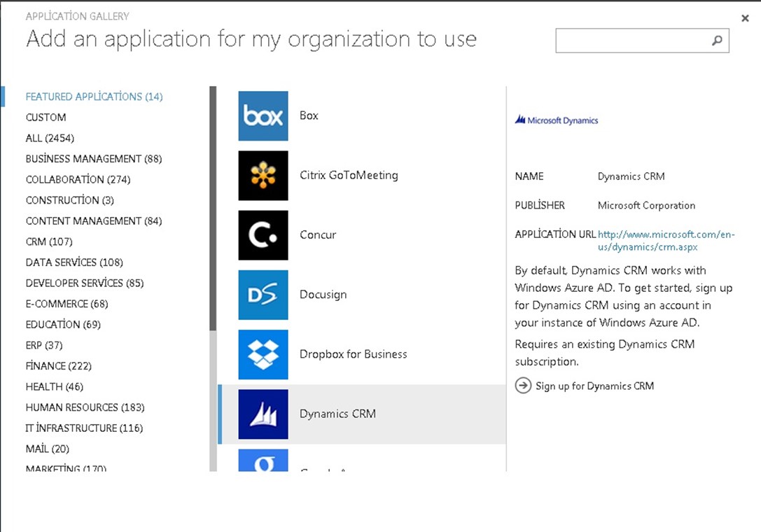761x532 pixels.
Task: Click the Microsoft Dynamics logo in details
Action: pos(557,120)
